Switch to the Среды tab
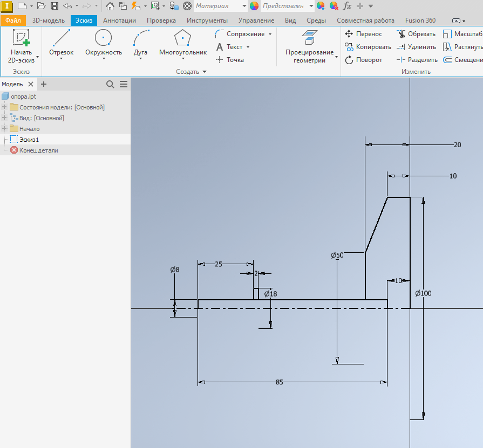 316,20
